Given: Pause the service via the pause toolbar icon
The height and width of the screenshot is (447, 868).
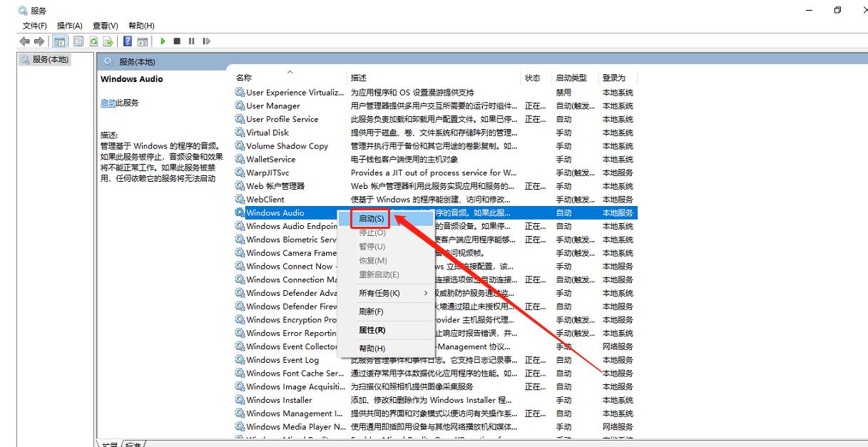Looking at the screenshot, I should [192, 41].
